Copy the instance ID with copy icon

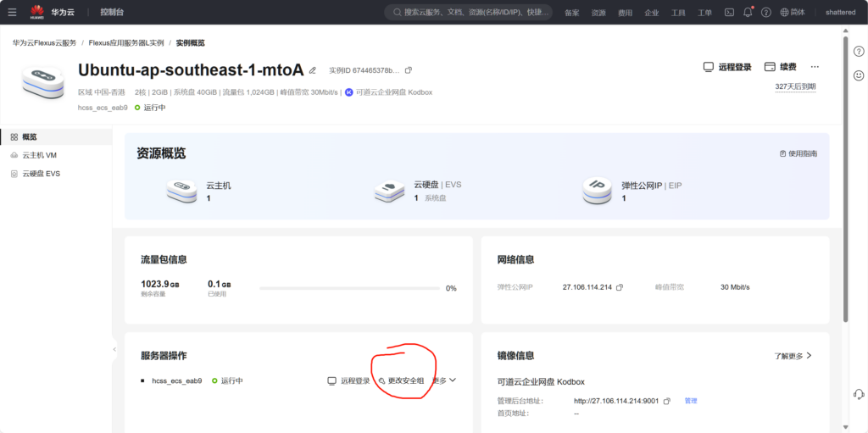point(409,70)
